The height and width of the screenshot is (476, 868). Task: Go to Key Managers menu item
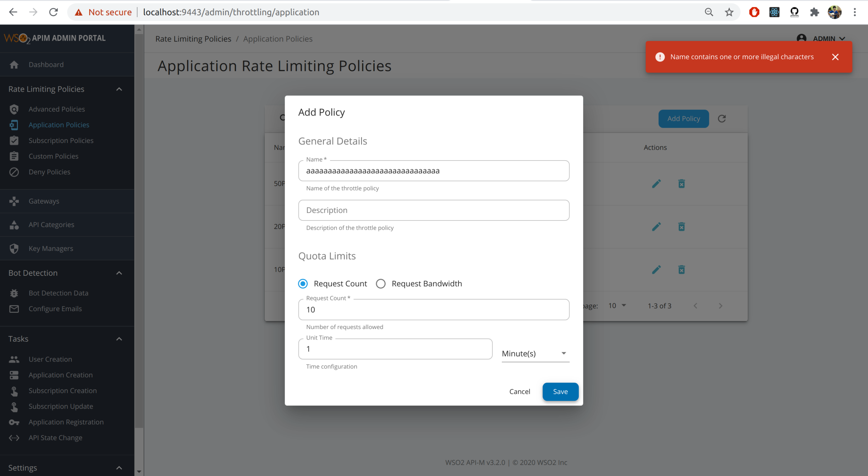[51, 249]
